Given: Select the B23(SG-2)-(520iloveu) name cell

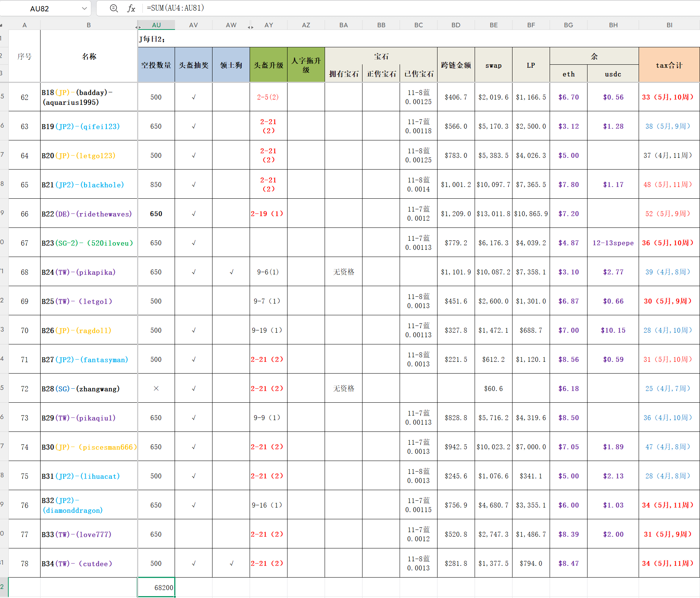Looking at the screenshot, I should click(89, 243).
